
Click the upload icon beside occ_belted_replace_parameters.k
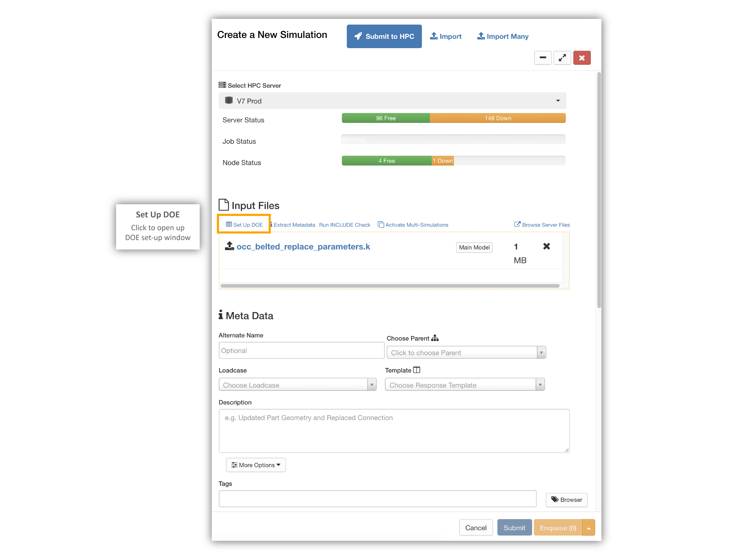click(x=229, y=246)
